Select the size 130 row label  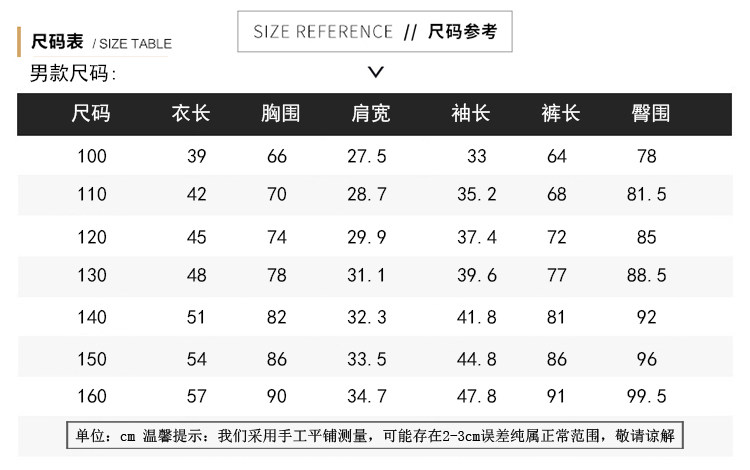(x=91, y=275)
